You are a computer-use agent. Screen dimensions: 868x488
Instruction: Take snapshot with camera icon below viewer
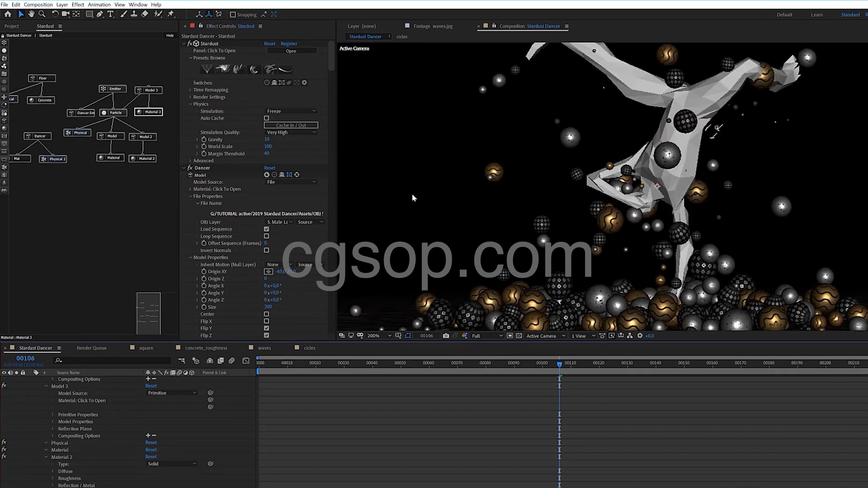pyautogui.click(x=446, y=336)
